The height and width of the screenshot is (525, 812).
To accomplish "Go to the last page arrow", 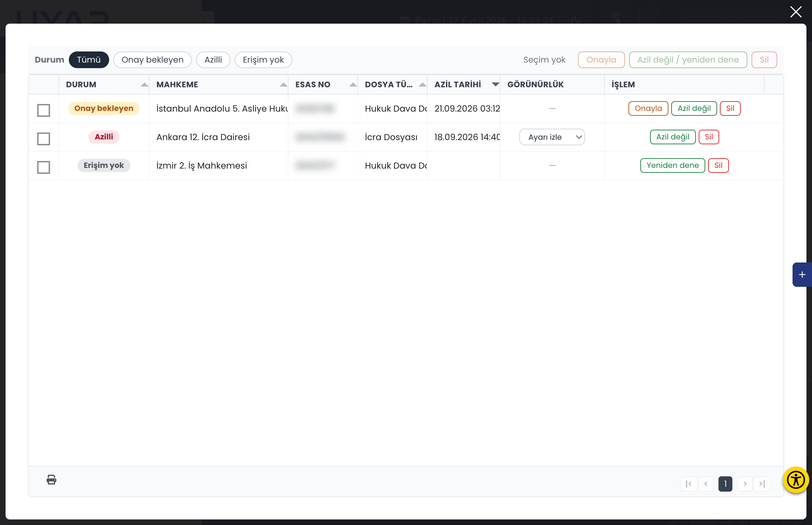I will click(762, 484).
